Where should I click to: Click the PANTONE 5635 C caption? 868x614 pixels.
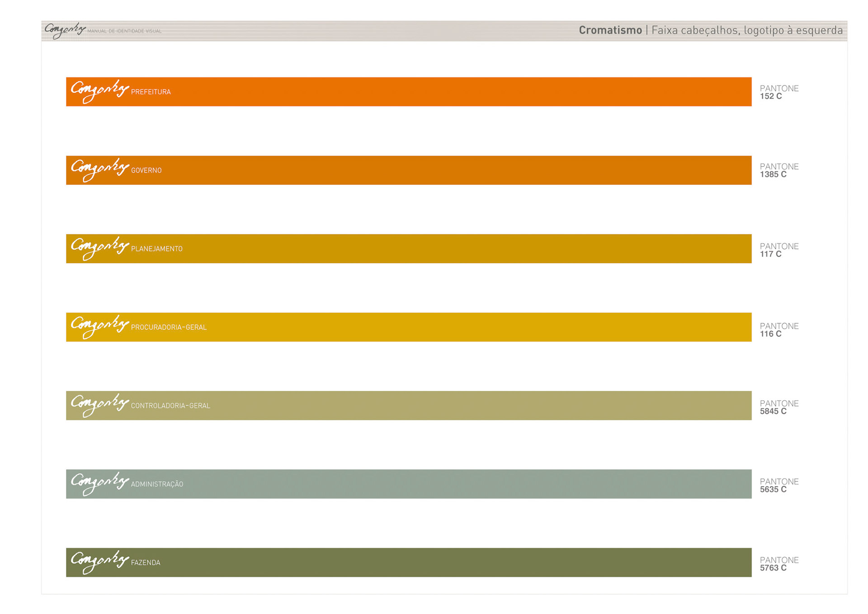point(779,486)
